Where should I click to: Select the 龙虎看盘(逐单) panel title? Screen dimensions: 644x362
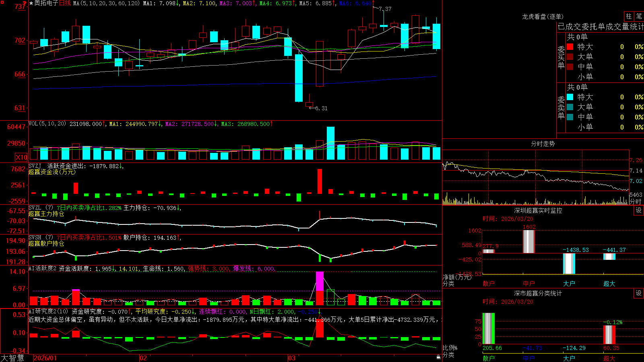pyautogui.click(x=543, y=16)
